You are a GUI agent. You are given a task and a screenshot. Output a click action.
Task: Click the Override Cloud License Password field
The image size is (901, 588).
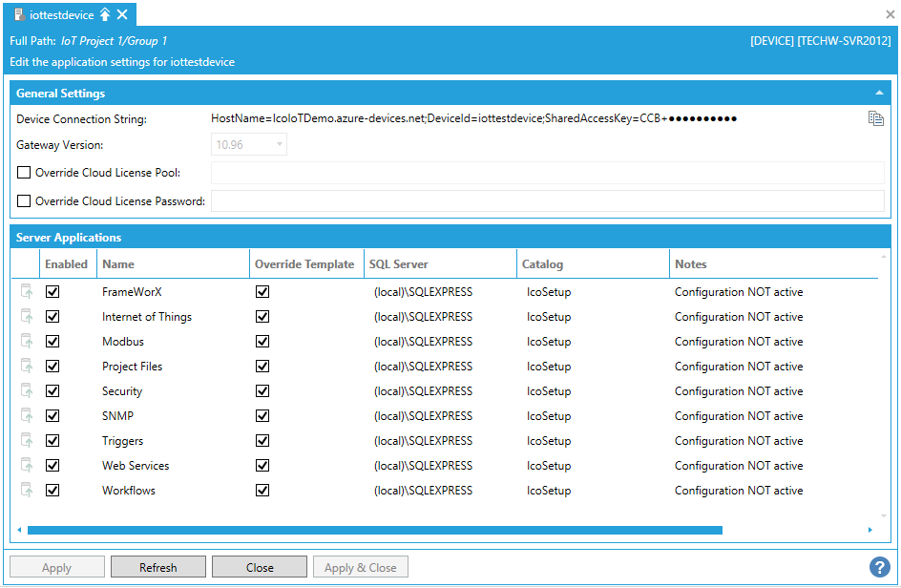click(x=547, y=201)
